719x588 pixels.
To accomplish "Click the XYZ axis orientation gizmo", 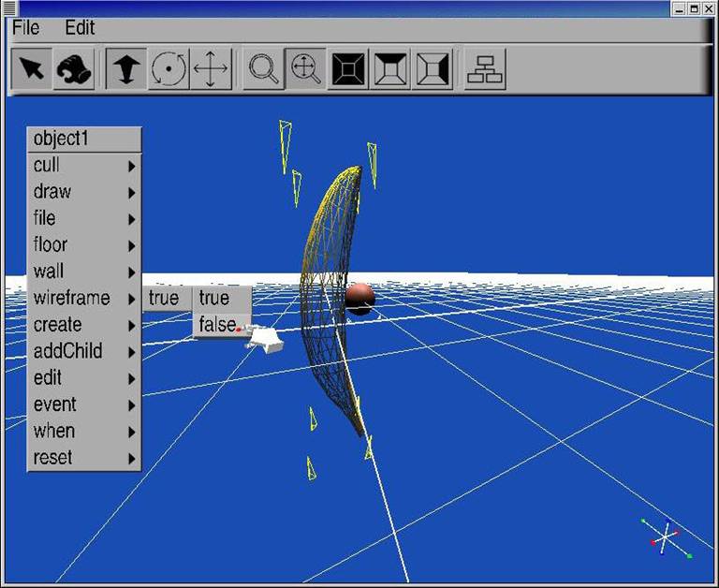I will [x=666, y=537].
